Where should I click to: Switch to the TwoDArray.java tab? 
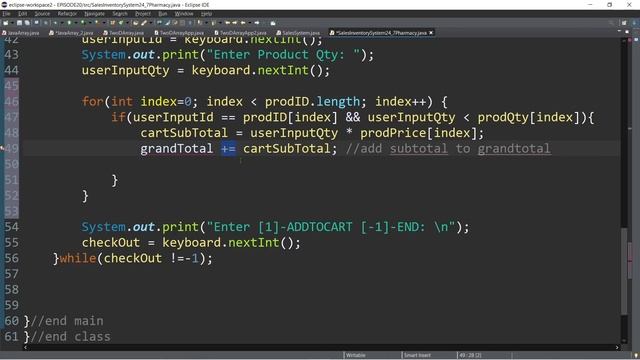coord(124,33)
